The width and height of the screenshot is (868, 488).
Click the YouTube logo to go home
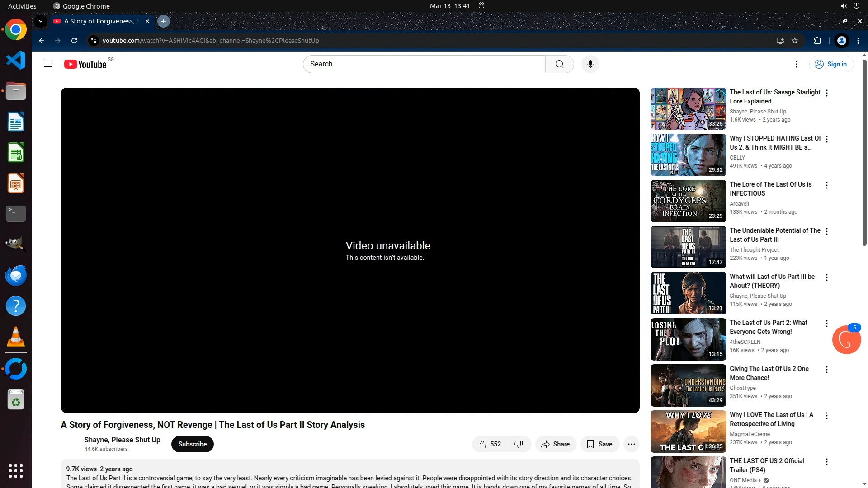click(x=85, y=64)
